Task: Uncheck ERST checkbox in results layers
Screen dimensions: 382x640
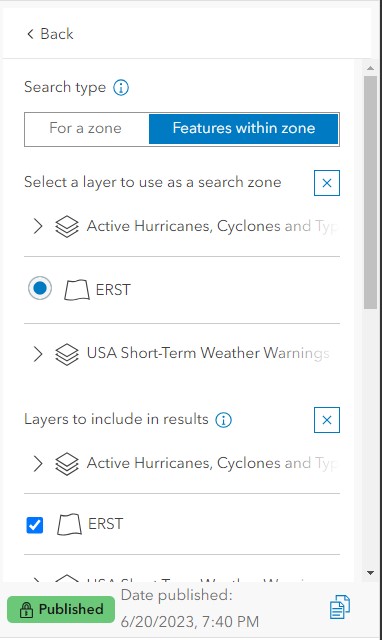Action: pos(34,525)
